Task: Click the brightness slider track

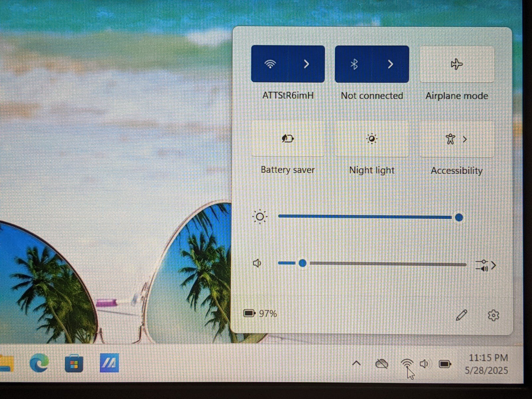Action: click(365, 217)
